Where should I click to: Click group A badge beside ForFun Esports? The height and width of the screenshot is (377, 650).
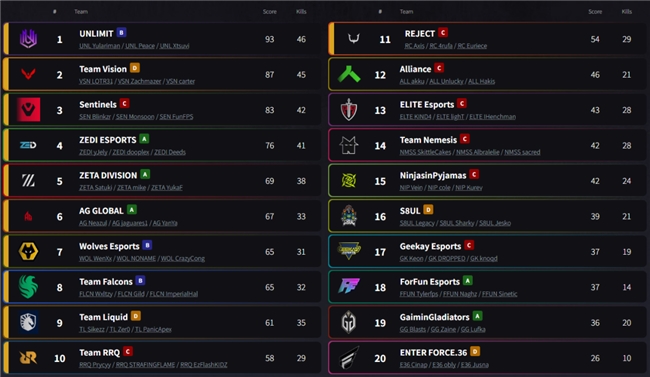pyautogui.click(x=468, y=280)
